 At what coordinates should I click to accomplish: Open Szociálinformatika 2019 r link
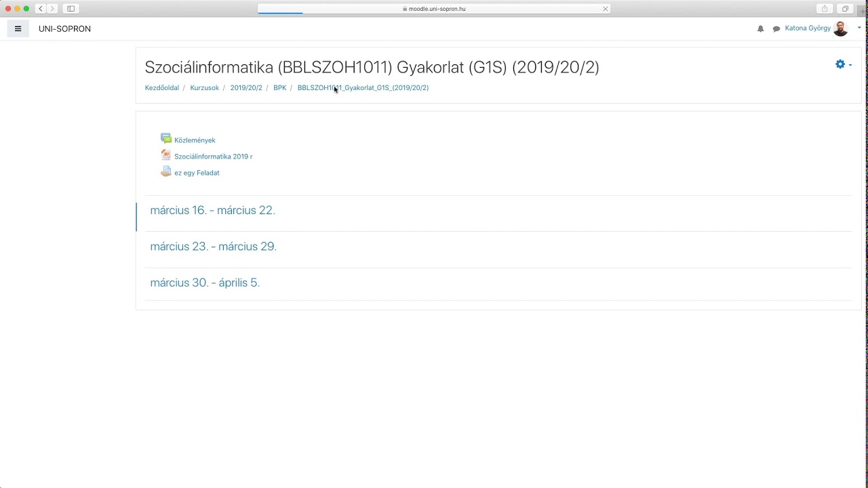(x=213, y=157)
